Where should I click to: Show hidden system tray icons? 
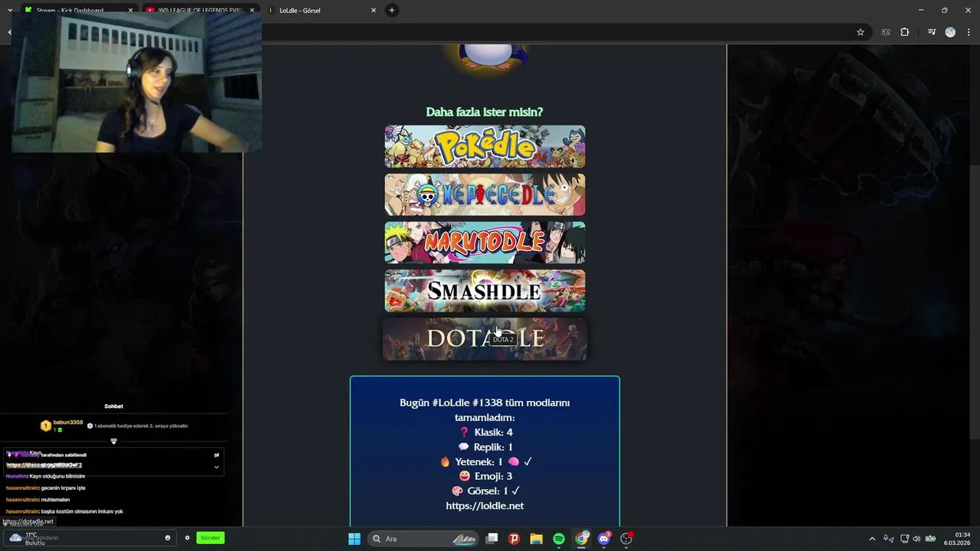(872, 539)
